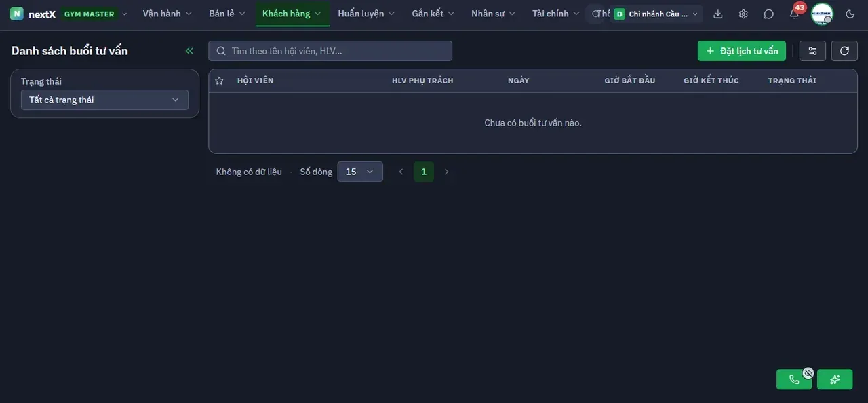
Task: Hide the call widget via eye-slash icon
Action: (808, 372)
